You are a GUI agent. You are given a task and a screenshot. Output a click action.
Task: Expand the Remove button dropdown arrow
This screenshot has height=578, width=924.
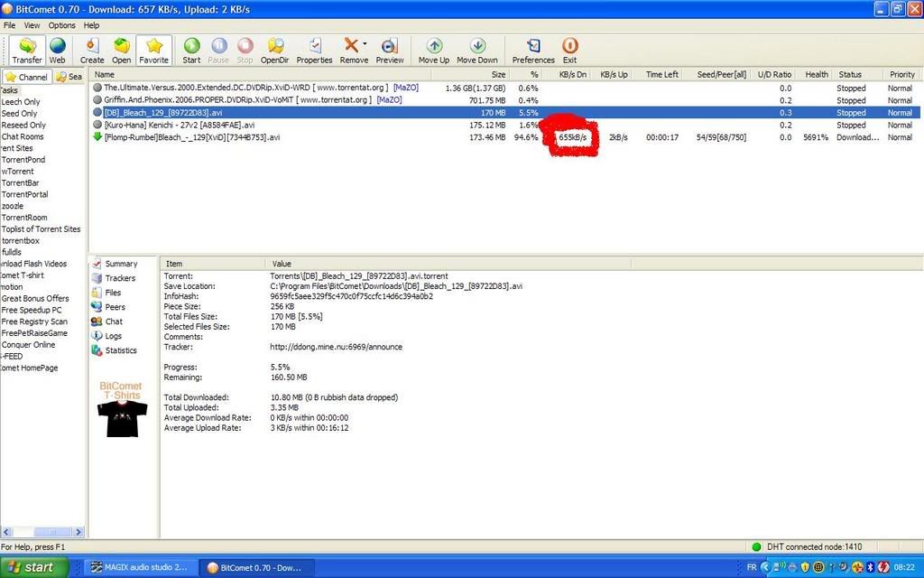click(x=365, y=44)
